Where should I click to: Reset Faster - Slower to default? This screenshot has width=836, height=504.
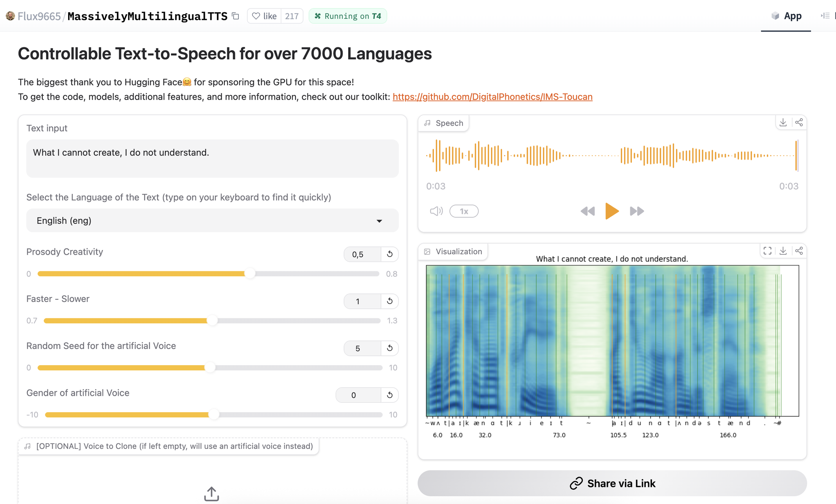click(x=390, y=301)
